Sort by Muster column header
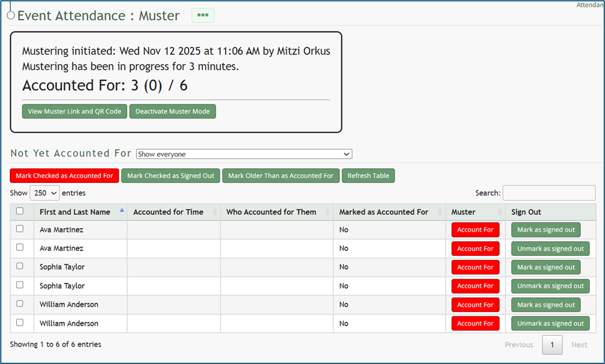The height and width of the screenshot is (364, 605). 463,212
